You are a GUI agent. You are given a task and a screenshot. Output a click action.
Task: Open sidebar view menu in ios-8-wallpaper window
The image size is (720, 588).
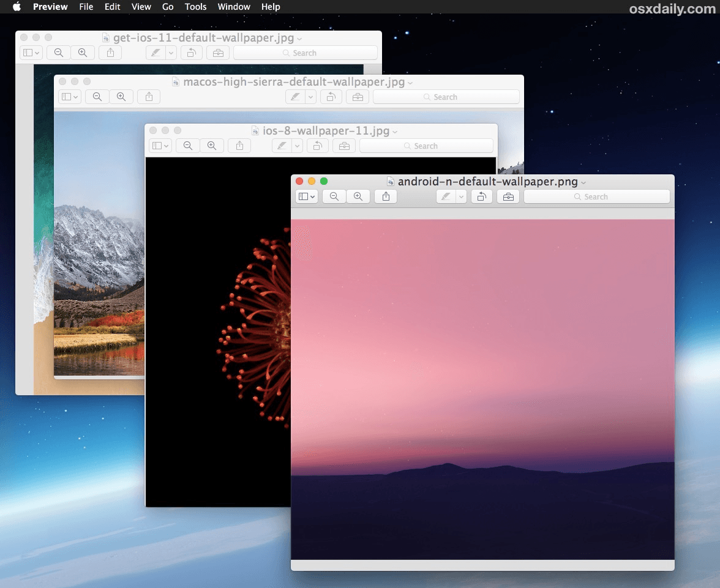[x=160, y=146]
